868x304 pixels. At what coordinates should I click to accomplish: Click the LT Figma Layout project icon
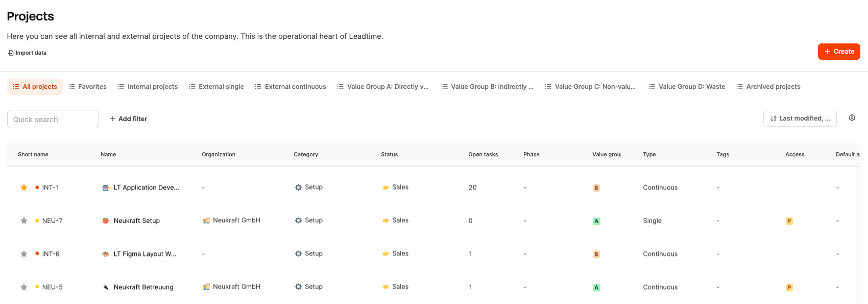pos(106,254)
